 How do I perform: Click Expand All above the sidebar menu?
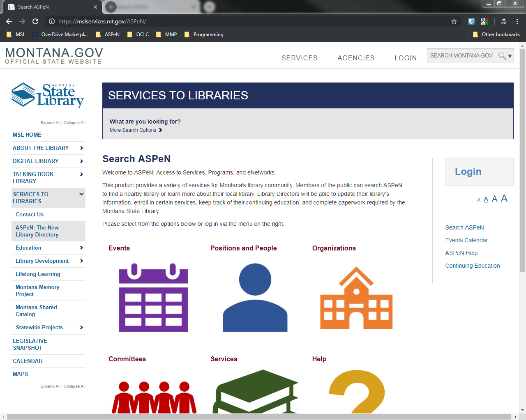point(50,123)
